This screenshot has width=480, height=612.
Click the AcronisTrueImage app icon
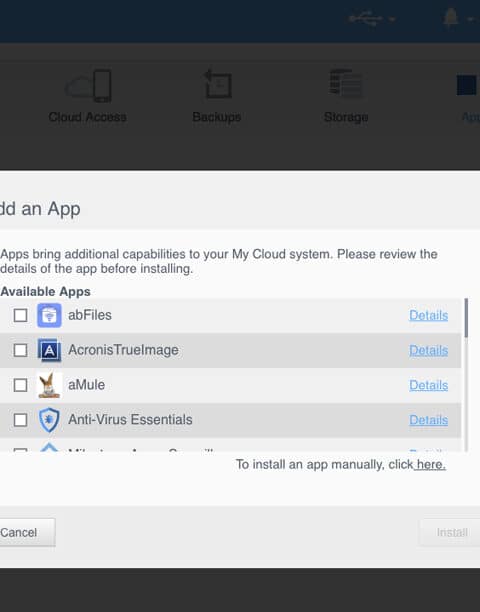49,350
